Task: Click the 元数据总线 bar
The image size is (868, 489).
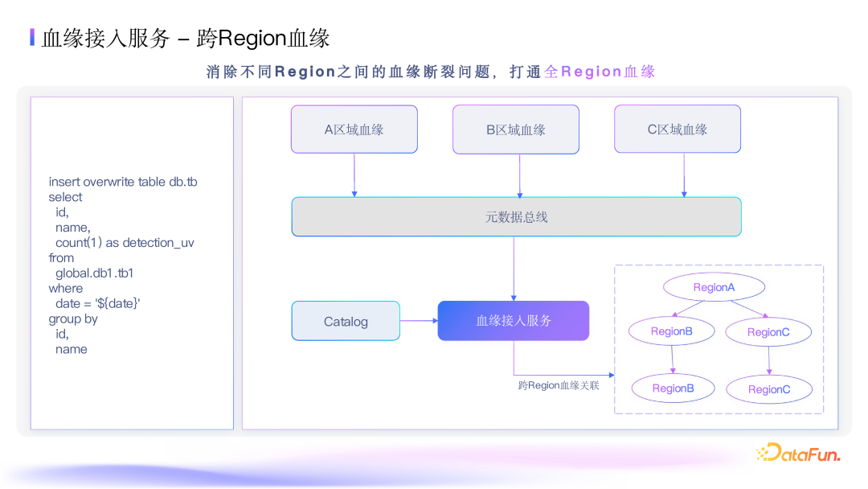Action: click(516, 216)
